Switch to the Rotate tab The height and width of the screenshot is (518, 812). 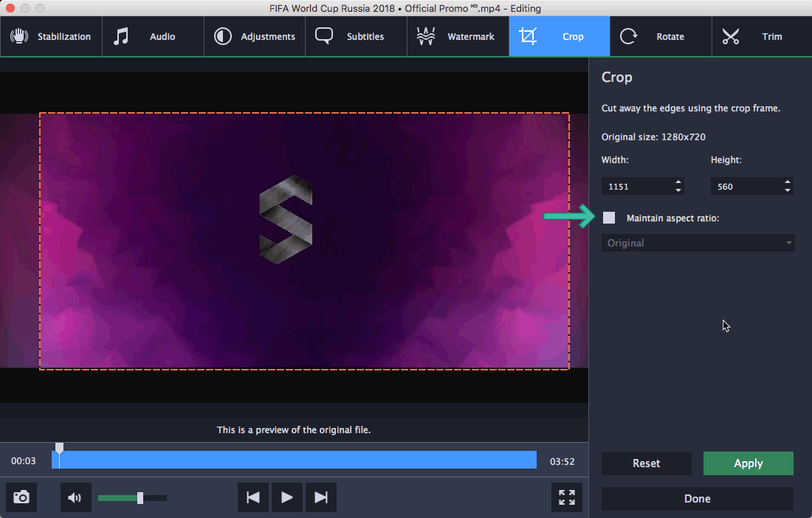[x=661, y=36]
